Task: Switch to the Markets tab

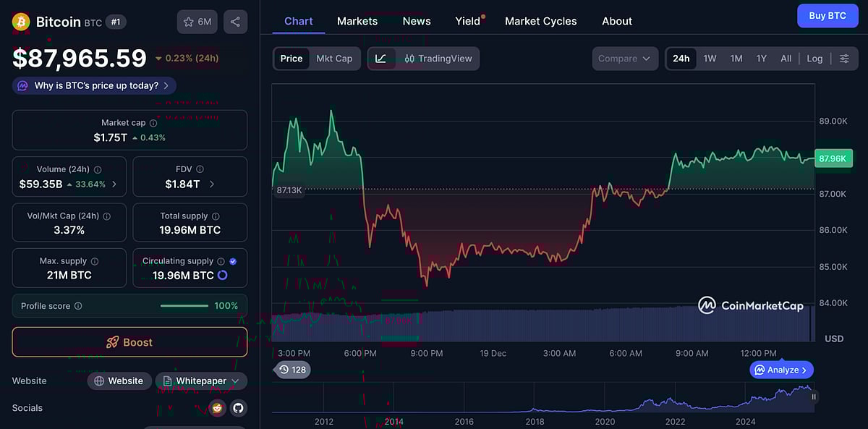Action: (x=357, y=21)
